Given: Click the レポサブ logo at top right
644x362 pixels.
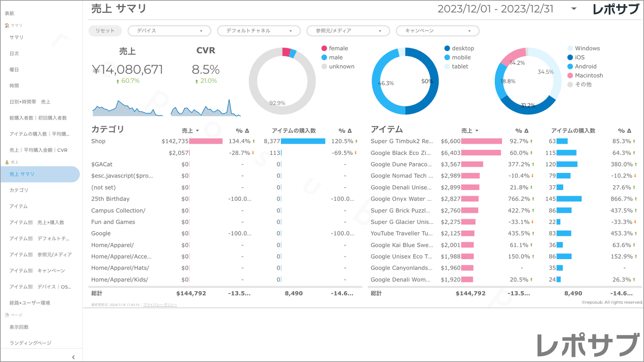Looking at the screenshot, I should (x=615, y=9).
